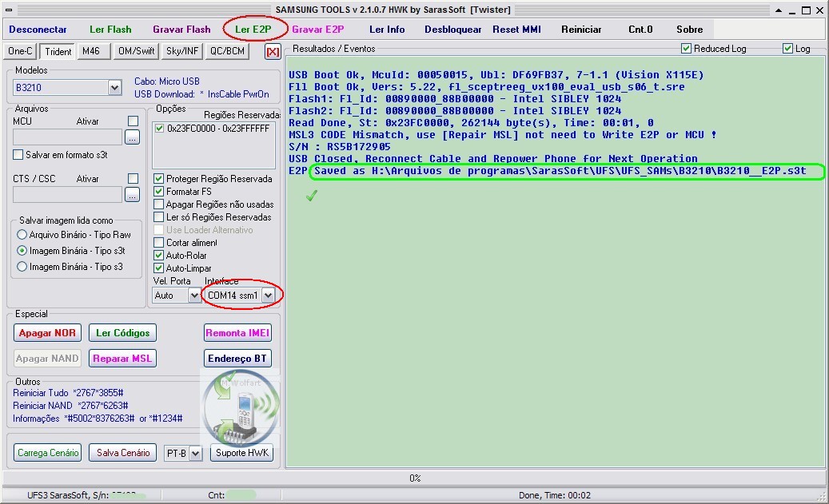Click the red X icon beside tabs
This screenshot has width=829, height=504.
(x=273, y=52)
